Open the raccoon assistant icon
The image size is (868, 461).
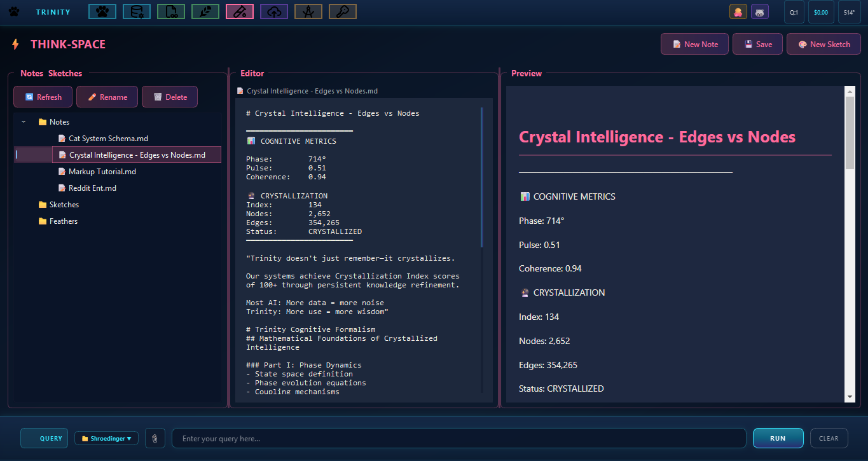coord(759,11)
